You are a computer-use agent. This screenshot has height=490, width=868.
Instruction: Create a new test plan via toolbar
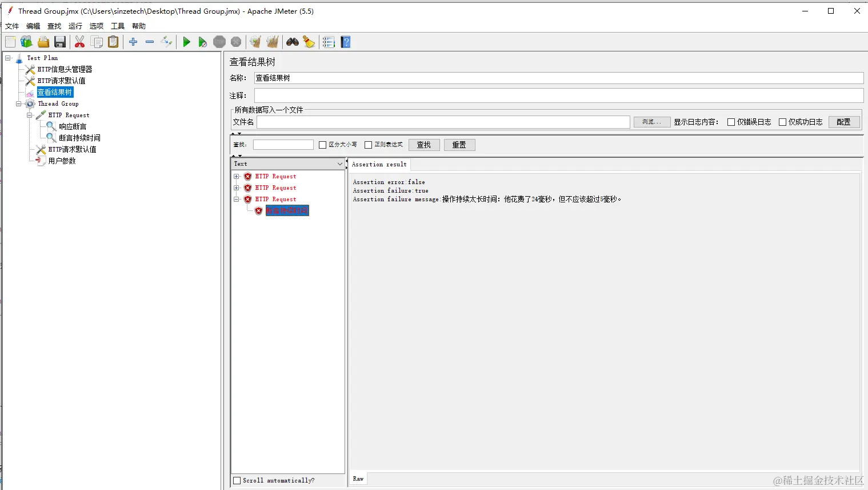tap(10, 42)
